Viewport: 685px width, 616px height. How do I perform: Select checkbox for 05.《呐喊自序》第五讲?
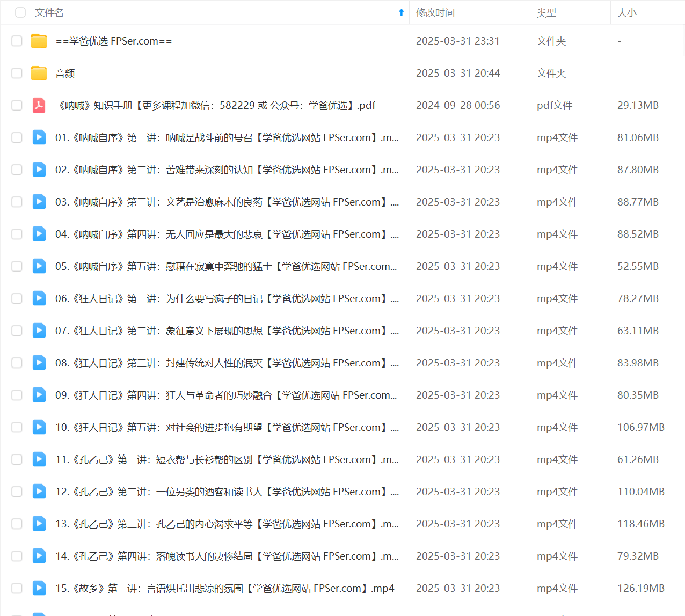coord(17,266)
